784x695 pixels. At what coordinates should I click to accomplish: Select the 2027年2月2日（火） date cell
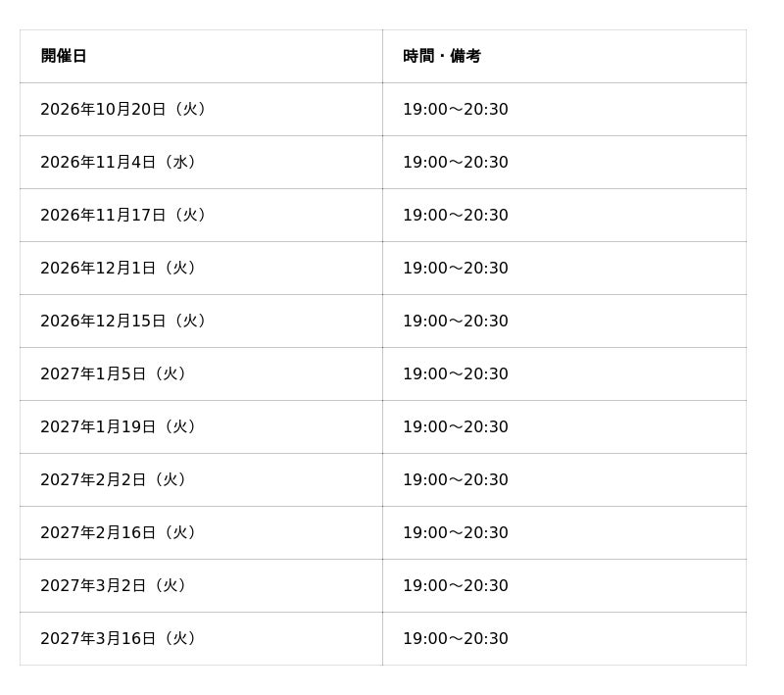click(201, 480)
